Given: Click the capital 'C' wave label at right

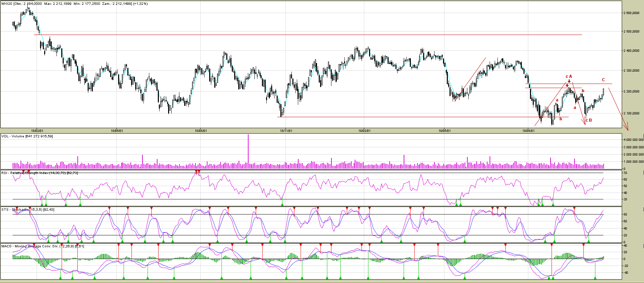Looking at the screenshot, I should (x=603, y=80).
